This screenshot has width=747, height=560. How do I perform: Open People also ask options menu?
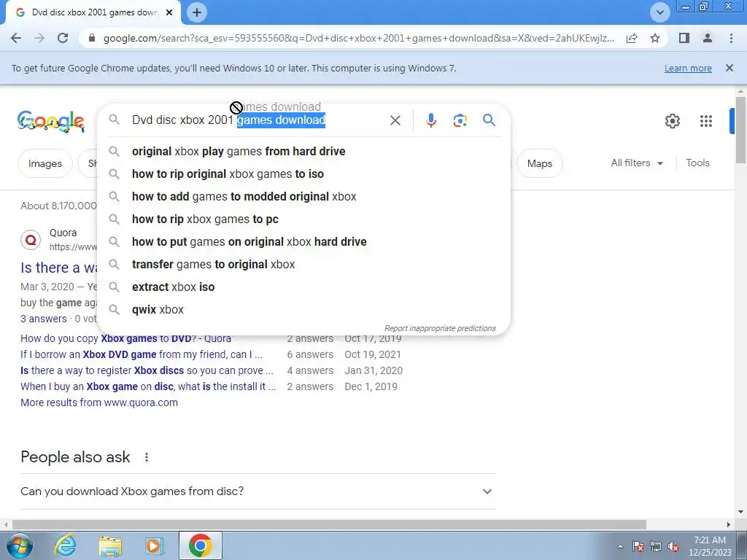pos(146,457)
